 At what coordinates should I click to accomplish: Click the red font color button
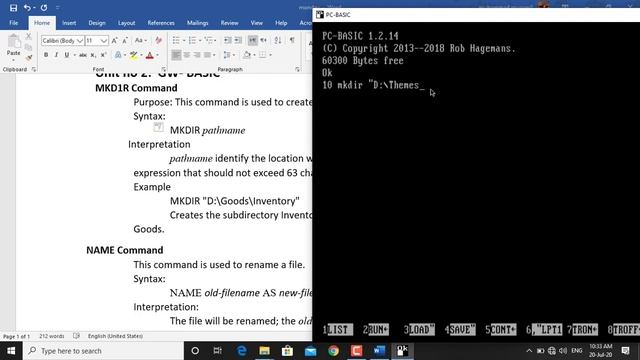150,55
